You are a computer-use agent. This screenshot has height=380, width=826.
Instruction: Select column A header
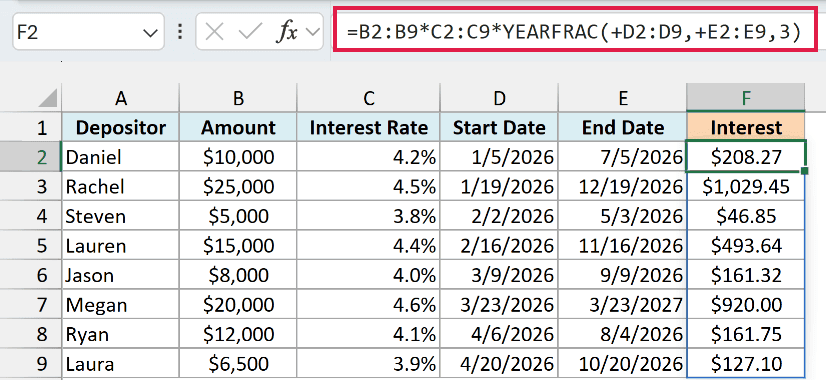click(x=121, y=98)
